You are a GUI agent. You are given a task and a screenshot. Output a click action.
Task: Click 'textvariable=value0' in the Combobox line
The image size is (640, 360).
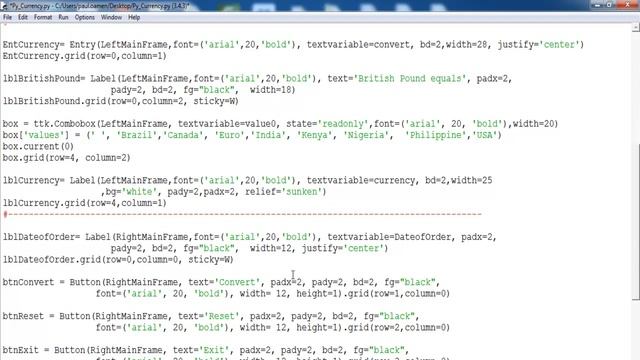point(229,124)
